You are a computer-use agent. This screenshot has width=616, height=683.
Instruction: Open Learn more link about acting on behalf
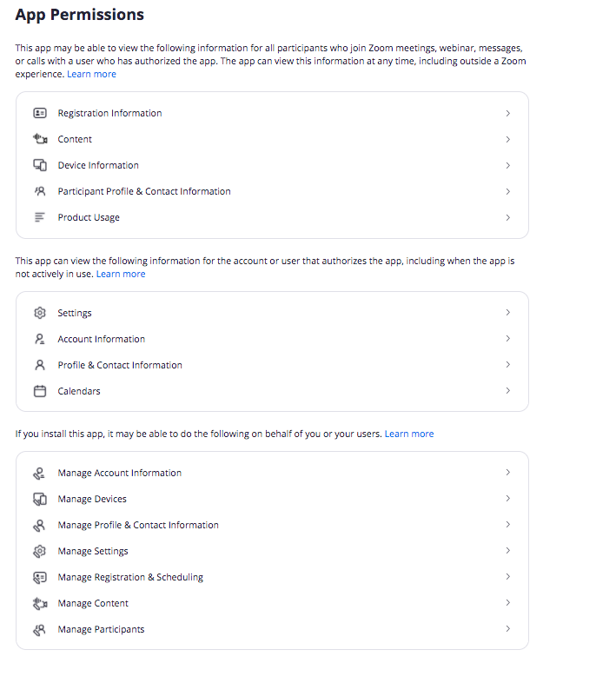409,434
